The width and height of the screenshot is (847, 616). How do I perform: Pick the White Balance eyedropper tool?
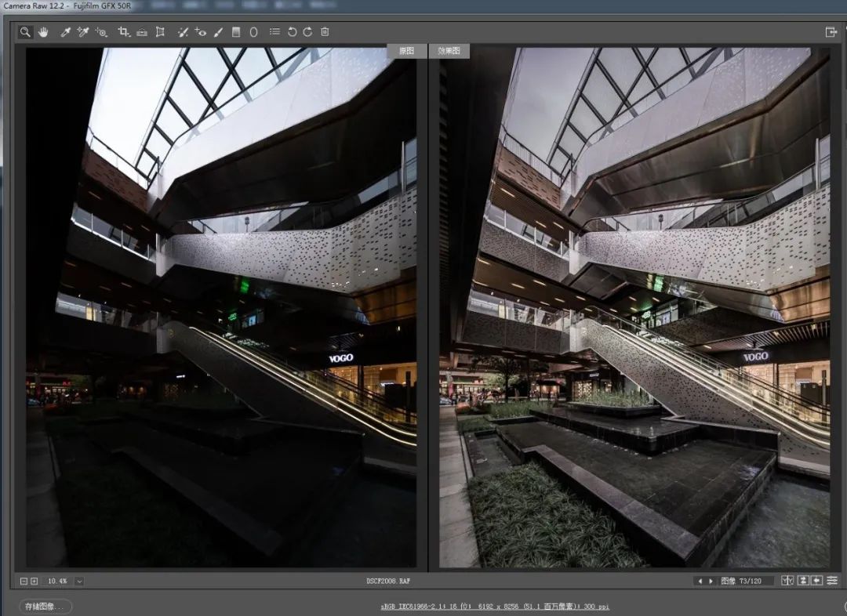click(x=66, y=32)
